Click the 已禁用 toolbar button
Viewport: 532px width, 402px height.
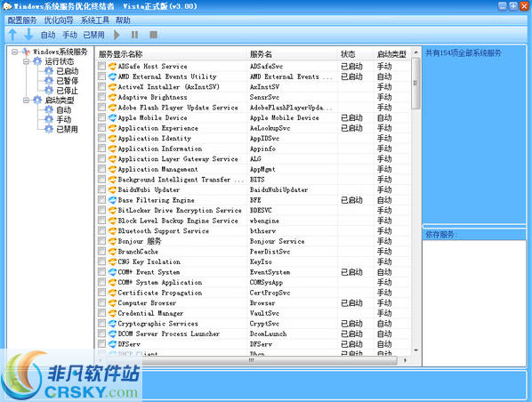point(93,35)
